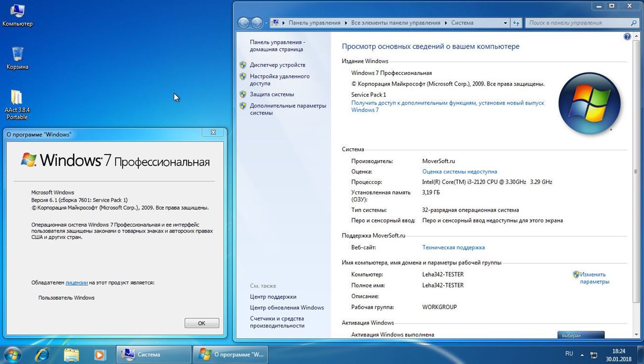This screenshot has height=364, width=644.
Task: Click Service Pack 1 under Издание Windows
Action: [369, 95]
